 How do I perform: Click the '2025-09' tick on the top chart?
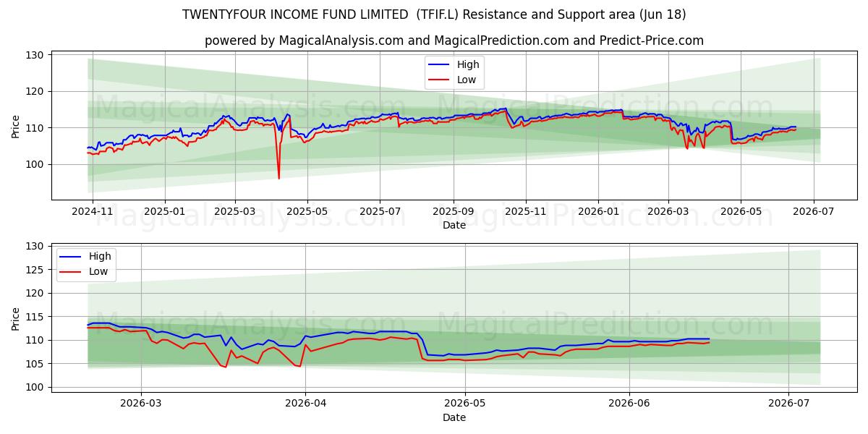[454, 211]
